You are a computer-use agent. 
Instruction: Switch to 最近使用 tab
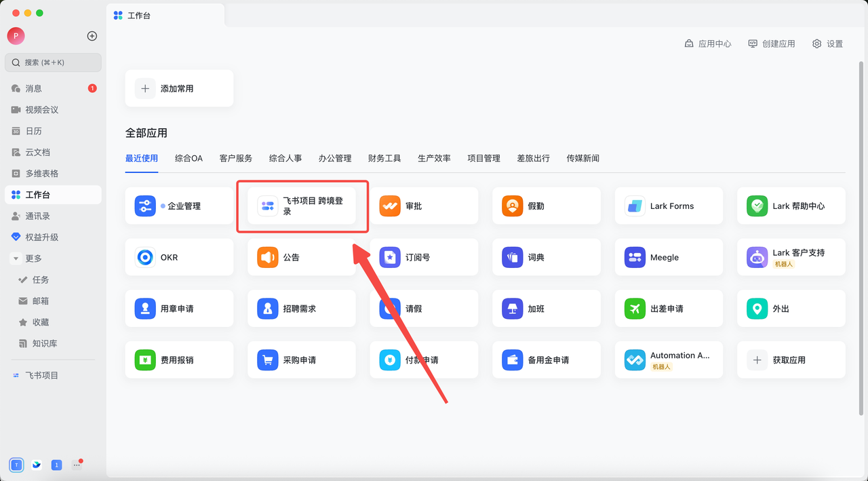coord(142,158)
